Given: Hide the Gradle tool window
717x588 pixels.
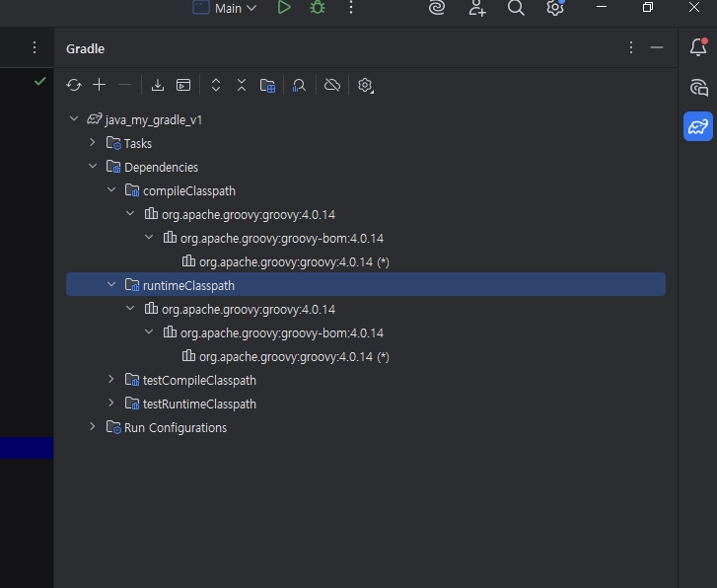Looking at the screenshot, I should pyautogui.click(x=657, y=47).
